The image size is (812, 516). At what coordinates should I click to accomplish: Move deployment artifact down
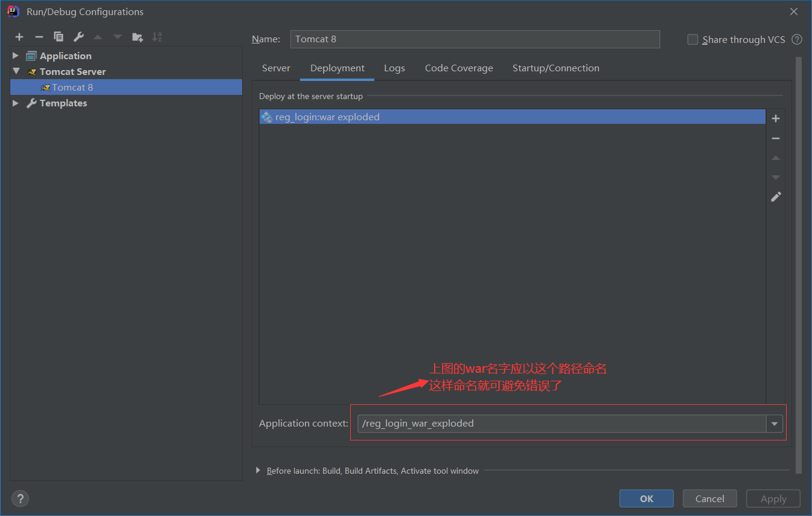point(776,177)
